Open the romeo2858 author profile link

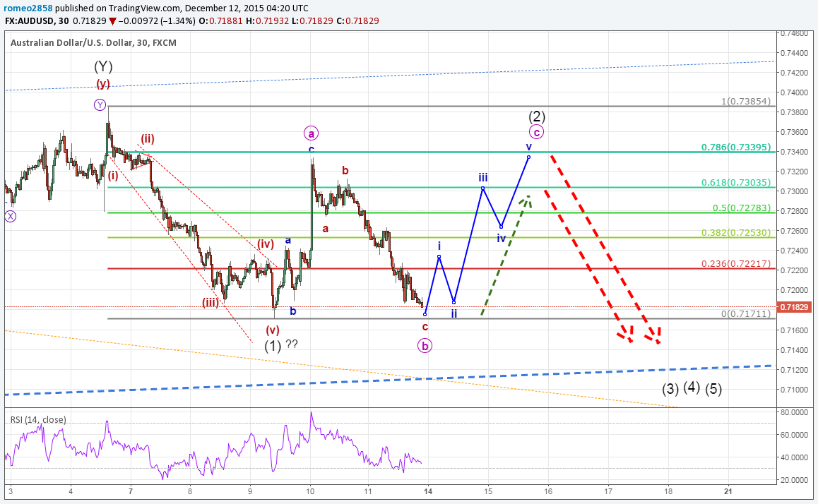pyautogui.click(x=28, y=8)
